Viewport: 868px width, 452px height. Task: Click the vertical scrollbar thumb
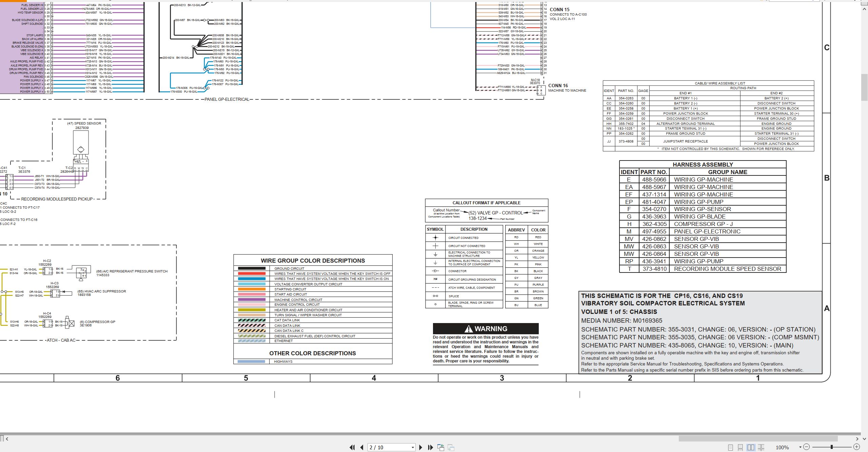865,87
